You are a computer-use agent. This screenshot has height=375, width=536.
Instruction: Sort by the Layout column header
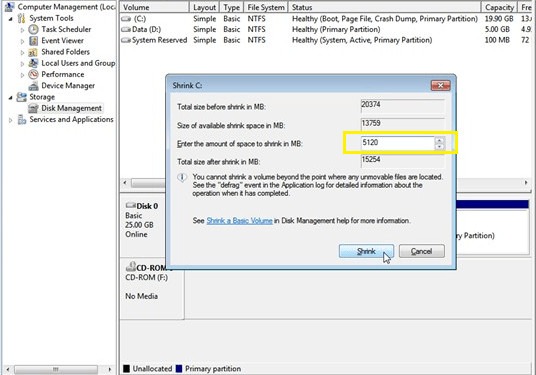(204, 7)
